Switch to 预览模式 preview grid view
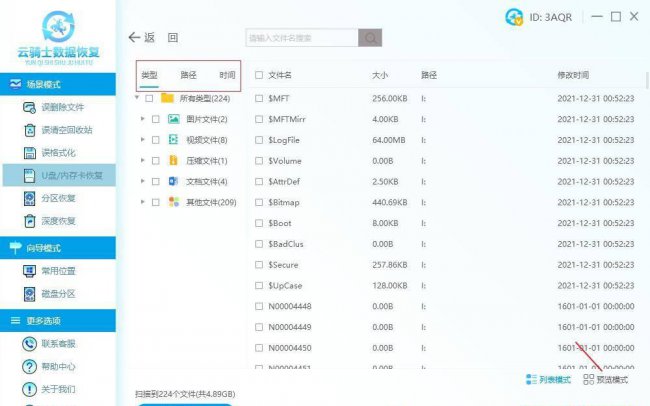The height and width of the screenshot is (406, 650). pos(605,379)
